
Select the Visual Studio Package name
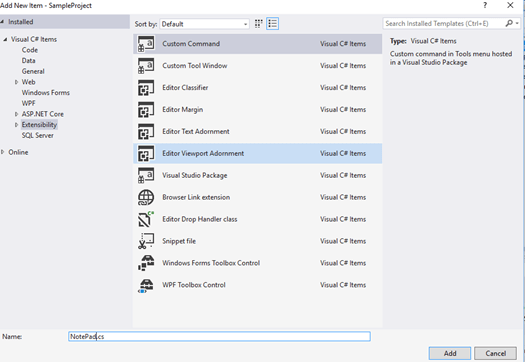(x=195, y=175)
